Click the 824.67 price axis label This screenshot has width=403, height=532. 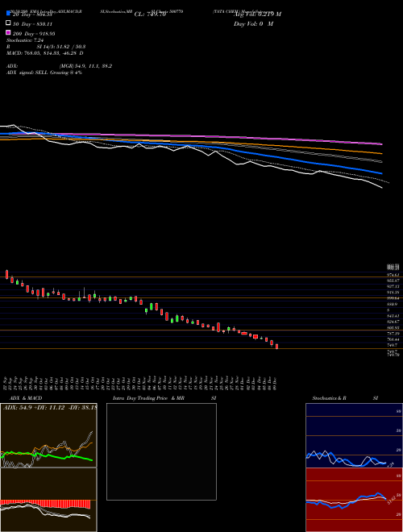[x=393, y=322]
